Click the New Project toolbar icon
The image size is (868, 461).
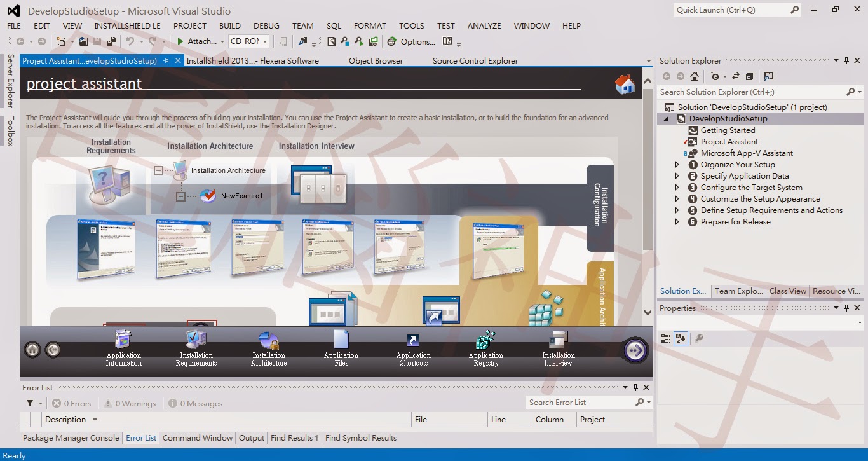(62, 41)
